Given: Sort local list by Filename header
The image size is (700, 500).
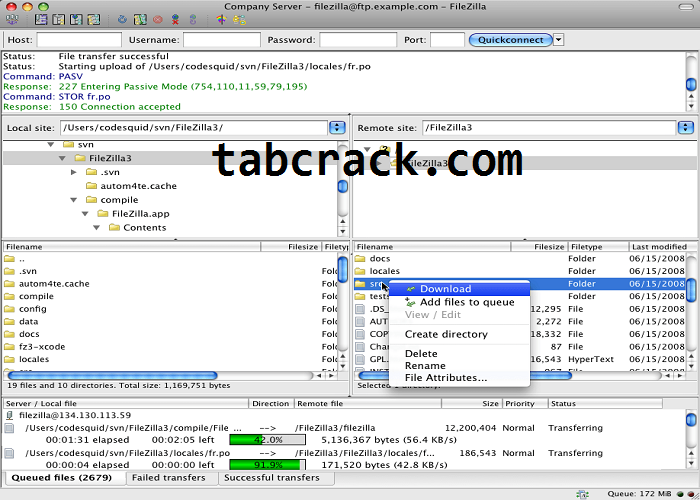Looking at the screenshot, I should click(132, 247).
